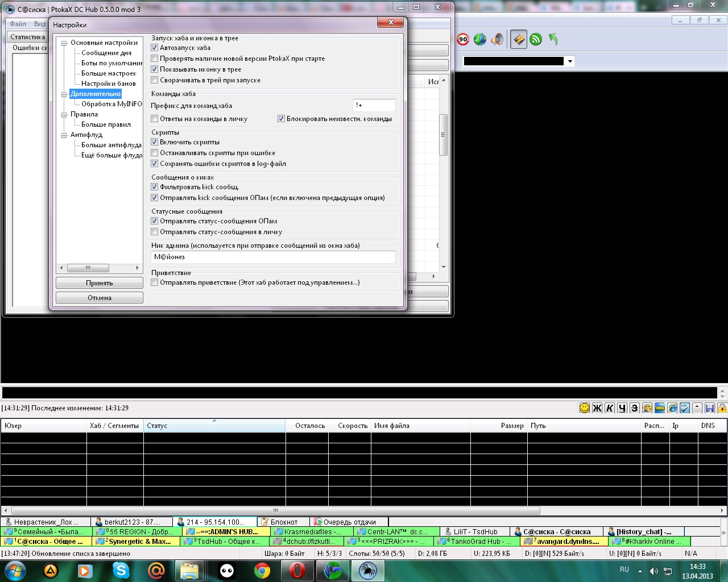Toggle Показывать иконку в трее checkbox
The height and width of the screenshot is (582, 728).
click(x=154, y=69)
